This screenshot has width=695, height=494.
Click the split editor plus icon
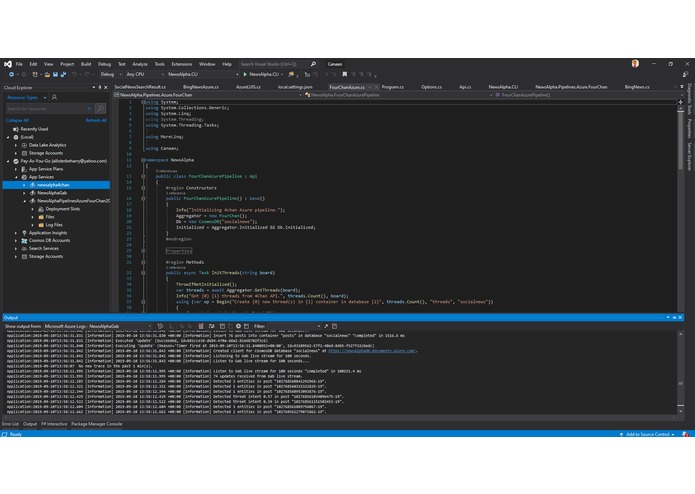click(680, 102)
